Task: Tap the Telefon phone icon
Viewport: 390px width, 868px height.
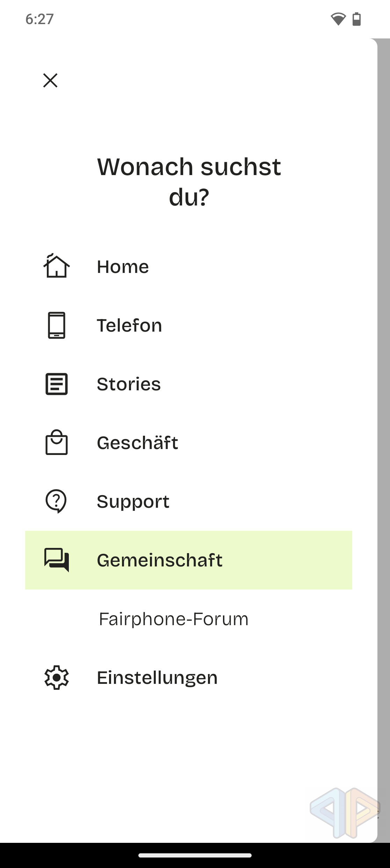Action: pyautogui.click(x=57, y=325)
